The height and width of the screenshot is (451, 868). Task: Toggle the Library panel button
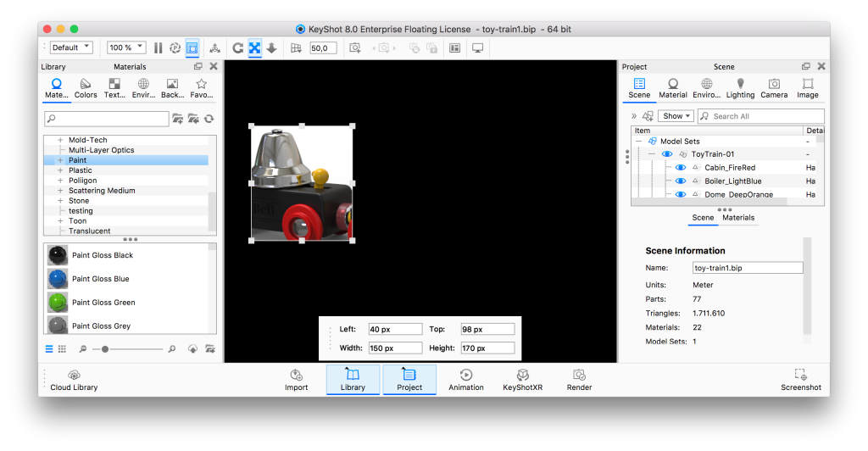[353, 379]
